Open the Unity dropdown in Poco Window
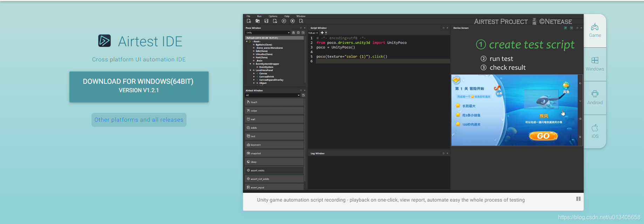 click(268, 33)
